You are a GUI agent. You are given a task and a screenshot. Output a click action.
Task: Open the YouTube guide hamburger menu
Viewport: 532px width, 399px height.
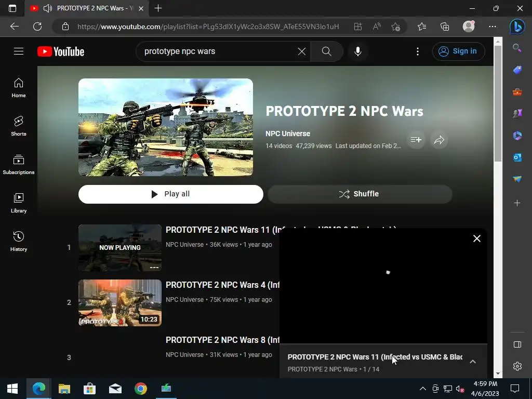(19, 51)
